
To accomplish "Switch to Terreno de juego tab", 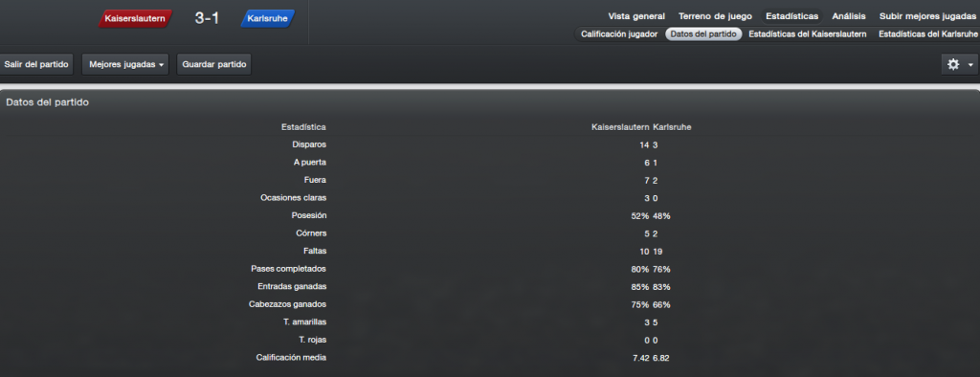I will tap(715, 16).
